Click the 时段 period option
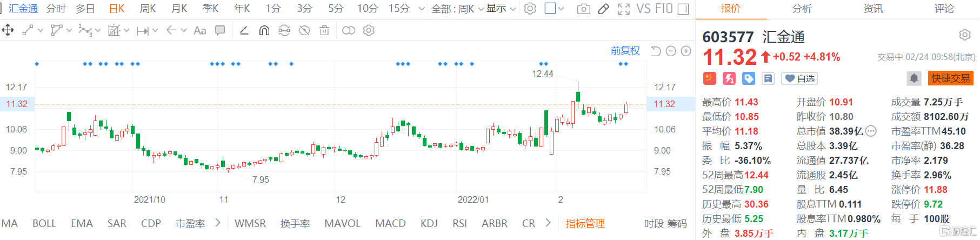This screenshot has height=240, width=980. click(654, 224)
